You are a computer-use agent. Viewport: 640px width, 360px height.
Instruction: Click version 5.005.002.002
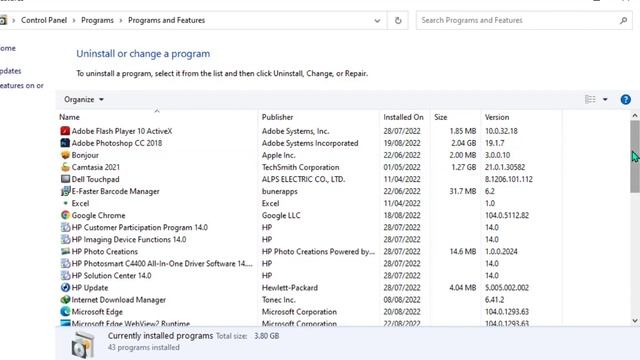pos(507,288)
